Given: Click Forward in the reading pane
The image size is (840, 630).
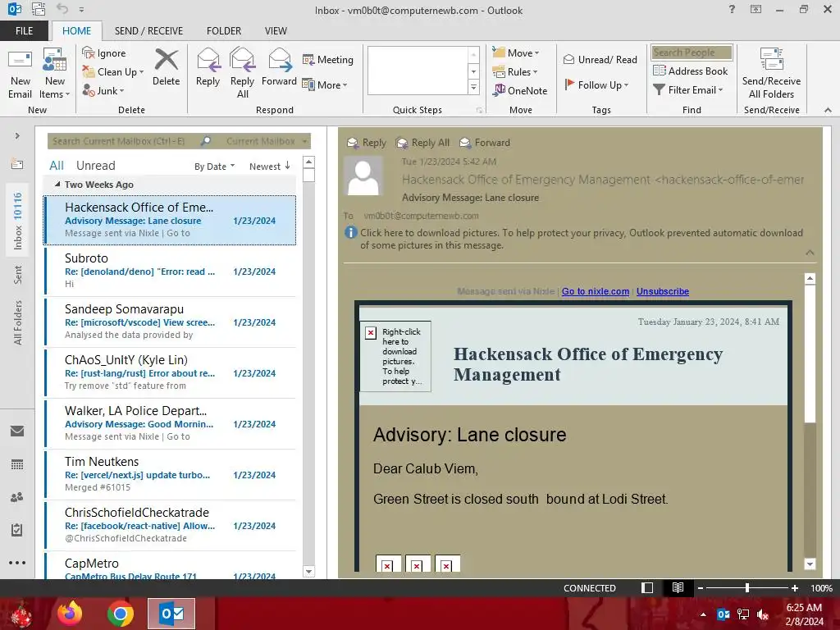Looking at the screenshot, I should [x=485, y=143].
